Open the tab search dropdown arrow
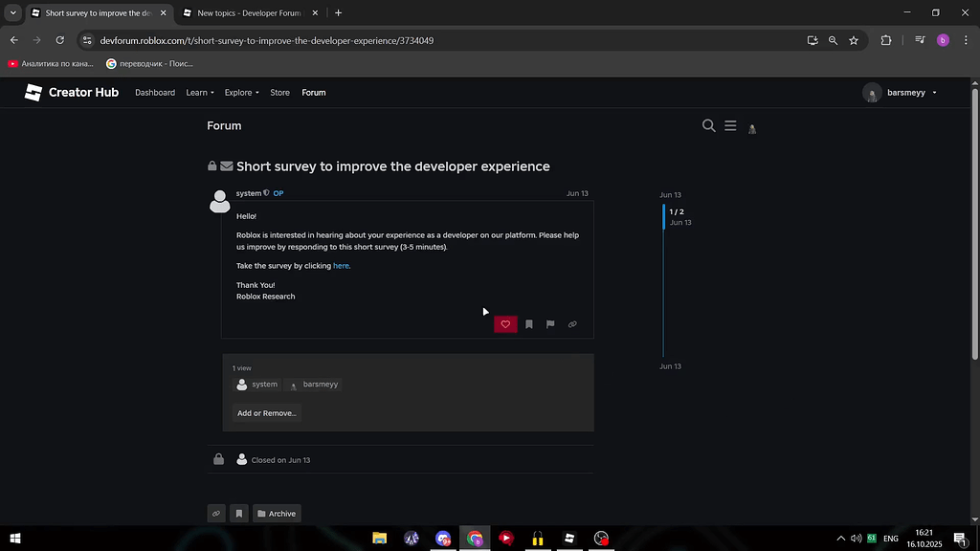Screen dimensions: 980x551 (13, 13)
